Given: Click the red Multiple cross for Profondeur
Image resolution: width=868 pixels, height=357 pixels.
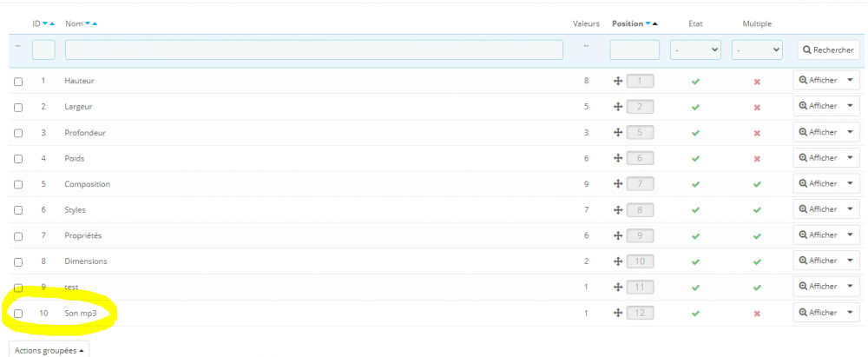Looking at the screenshot, I should click(x=757, y=133).
